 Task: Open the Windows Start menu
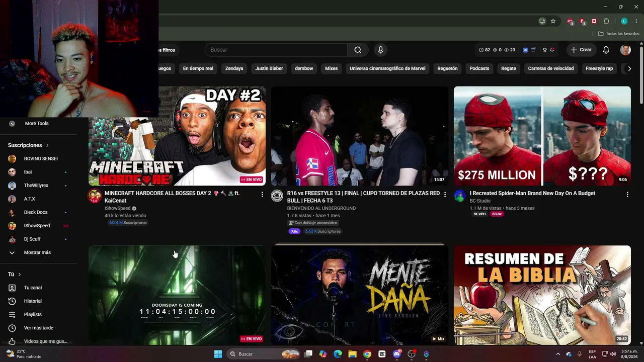click(218, 354)
